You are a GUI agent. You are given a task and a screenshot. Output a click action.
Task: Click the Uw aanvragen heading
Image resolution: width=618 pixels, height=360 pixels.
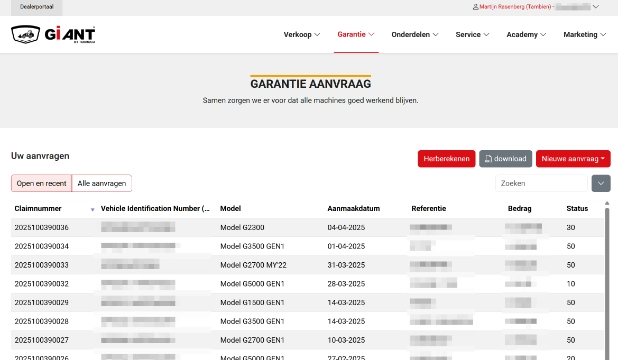40,156
